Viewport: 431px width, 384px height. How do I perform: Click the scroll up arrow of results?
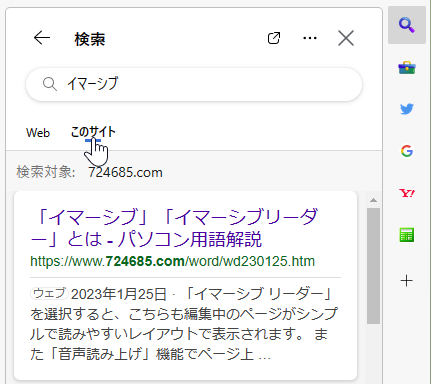[373, 200]
